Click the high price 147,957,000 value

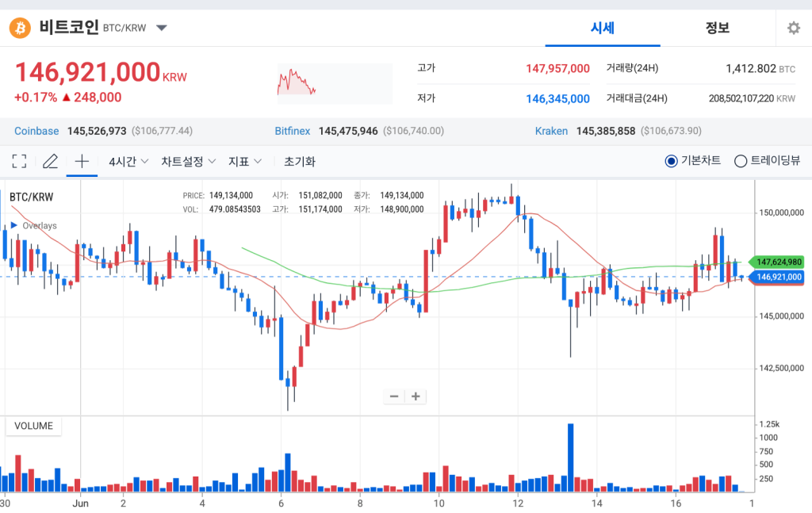pos(557,68)
